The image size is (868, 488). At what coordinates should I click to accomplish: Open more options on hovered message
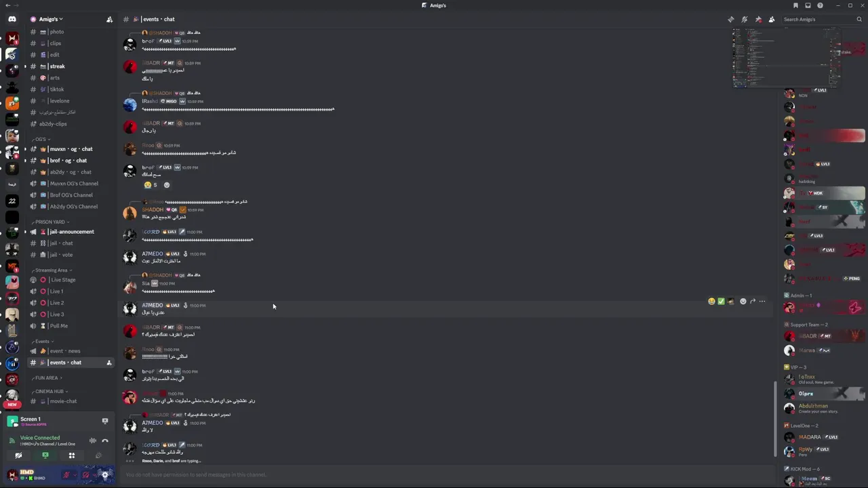762,302
